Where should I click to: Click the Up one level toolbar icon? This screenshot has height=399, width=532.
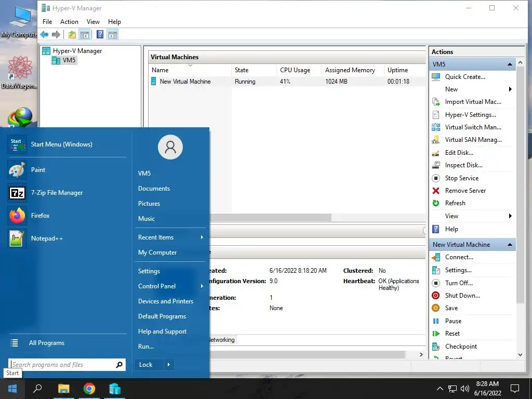coord(72,34)
